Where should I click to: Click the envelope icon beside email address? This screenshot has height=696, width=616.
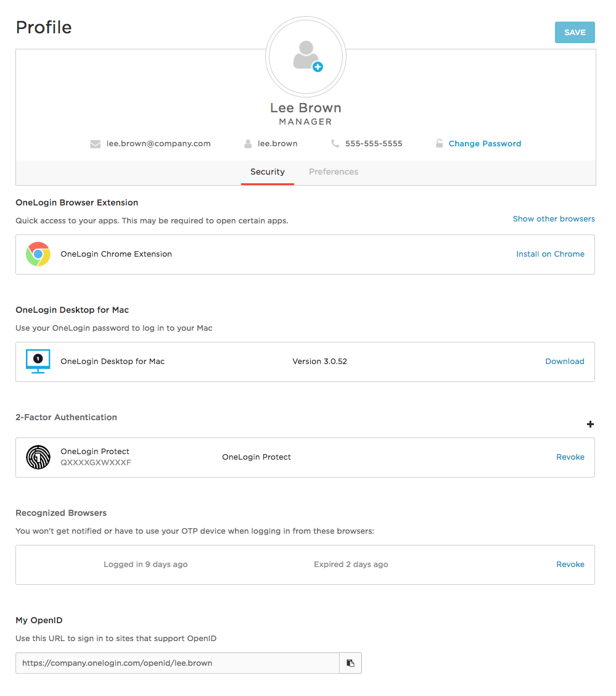96,144
